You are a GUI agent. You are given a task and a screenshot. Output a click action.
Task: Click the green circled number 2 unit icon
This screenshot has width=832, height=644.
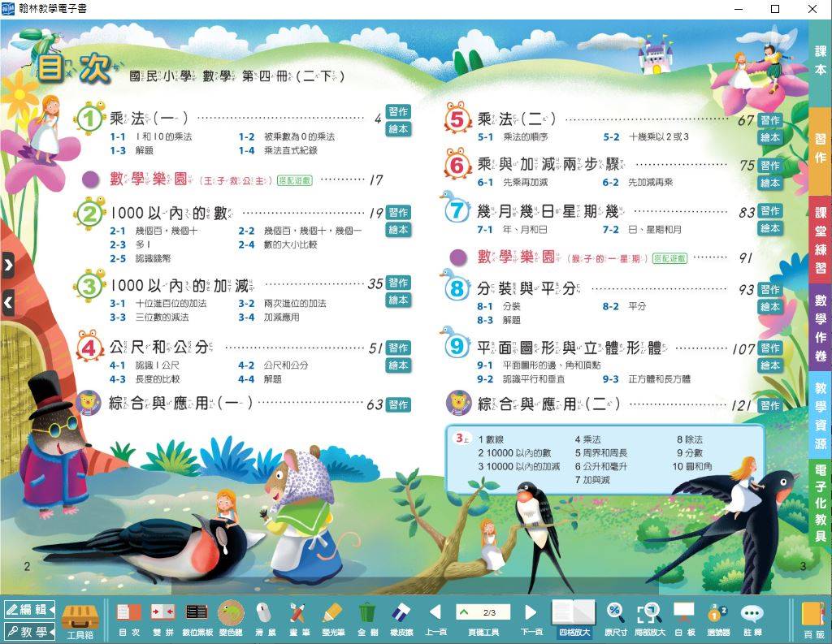[89, 214]
